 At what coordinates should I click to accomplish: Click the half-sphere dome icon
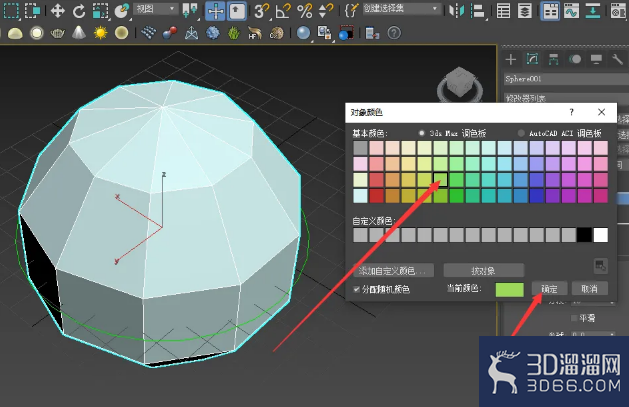pos(15,33)
